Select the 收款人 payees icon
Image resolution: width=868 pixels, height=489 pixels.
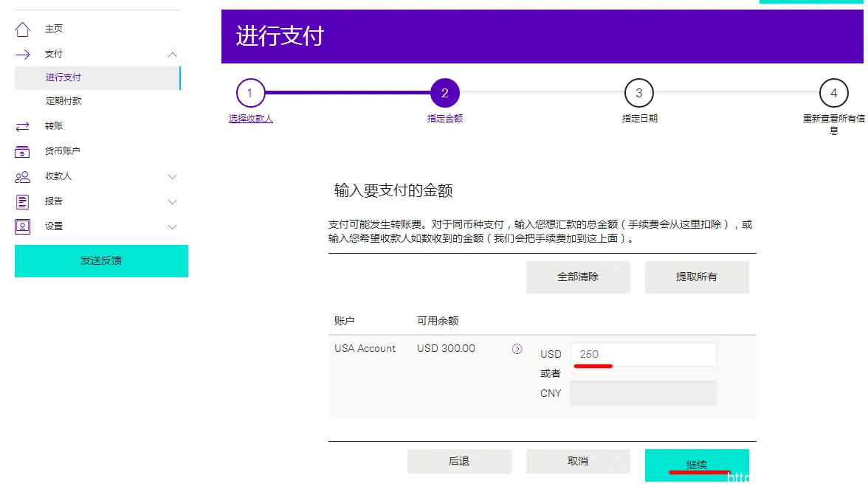pyautogui.click(x=24, y=176)
